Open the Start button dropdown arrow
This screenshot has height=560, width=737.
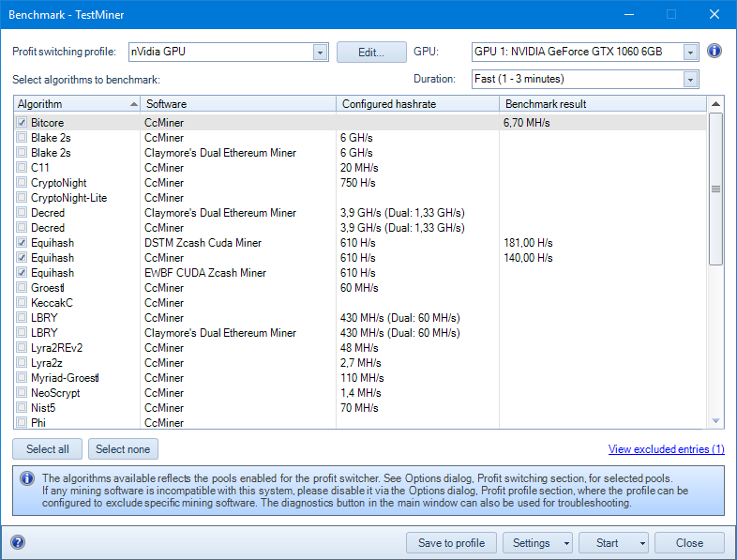click(x=642, y=543)
